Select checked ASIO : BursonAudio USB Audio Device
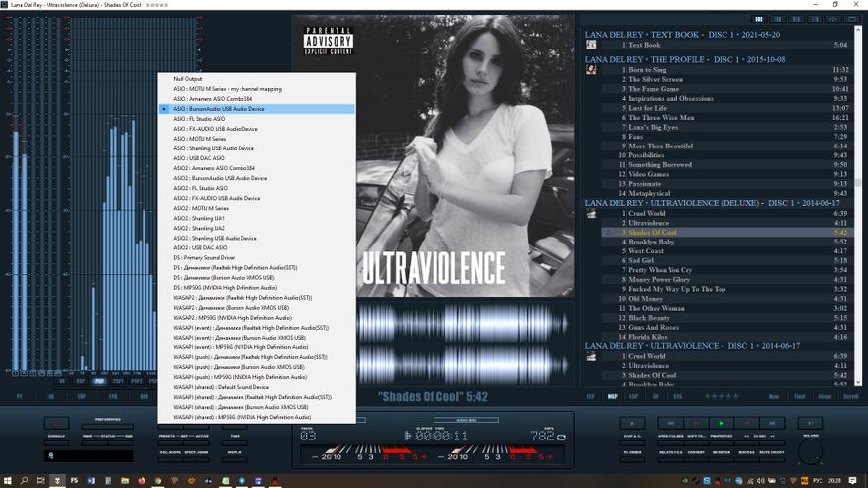 point(257,109)
